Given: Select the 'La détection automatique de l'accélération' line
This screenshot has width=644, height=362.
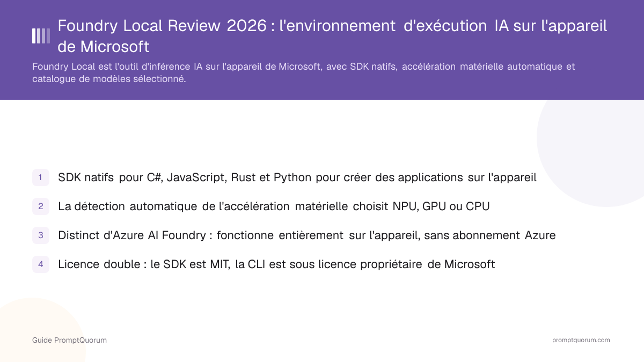Looking at the screenshot, I should click(274, 206).
